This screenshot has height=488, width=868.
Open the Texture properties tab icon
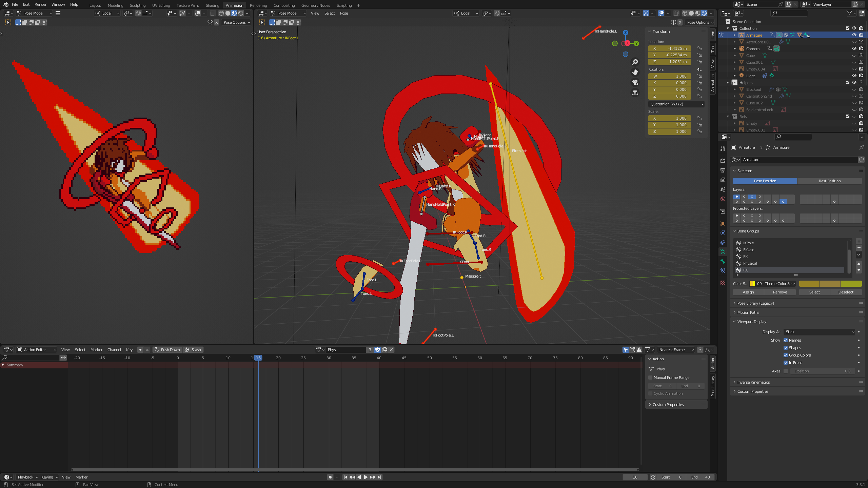click(723, 283)
